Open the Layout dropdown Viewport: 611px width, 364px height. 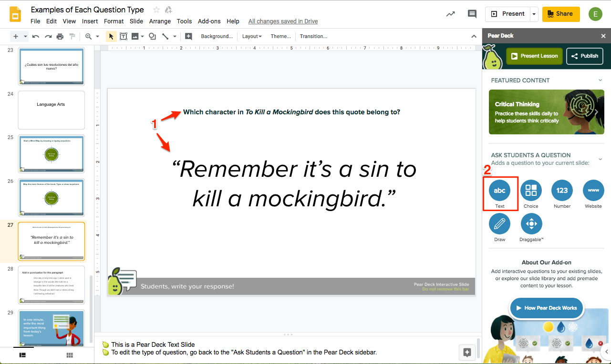click(252, 36)
